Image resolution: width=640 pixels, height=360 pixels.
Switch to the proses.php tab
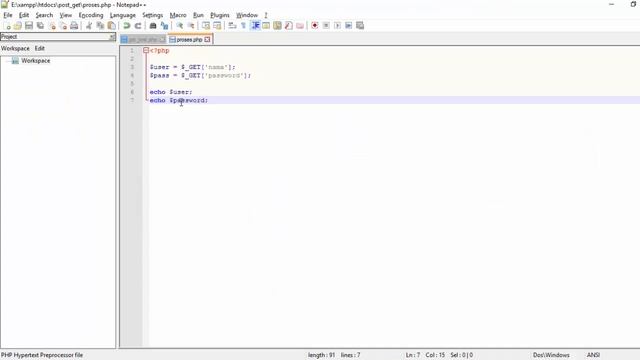pyautogui.click(x=189, y=40)
